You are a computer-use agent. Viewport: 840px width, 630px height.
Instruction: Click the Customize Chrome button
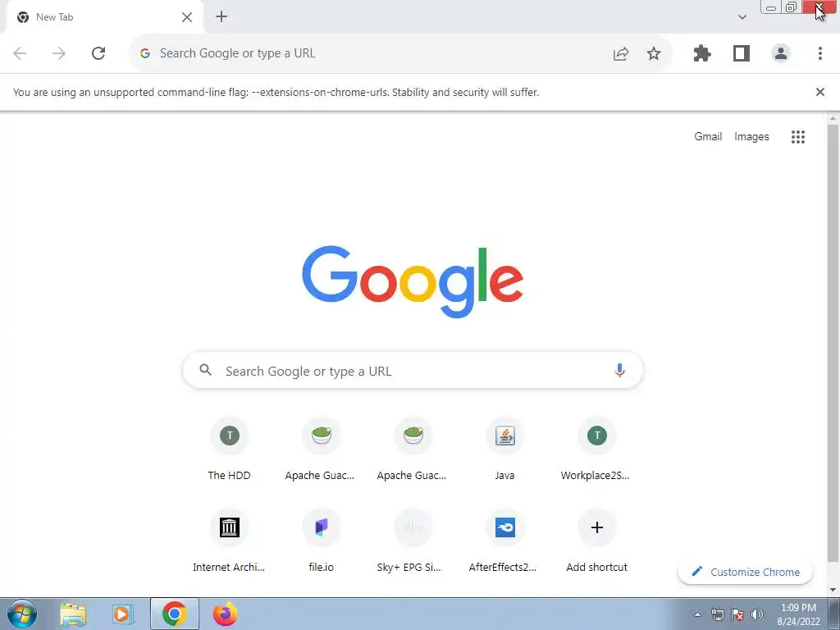[x=745, y=572]
